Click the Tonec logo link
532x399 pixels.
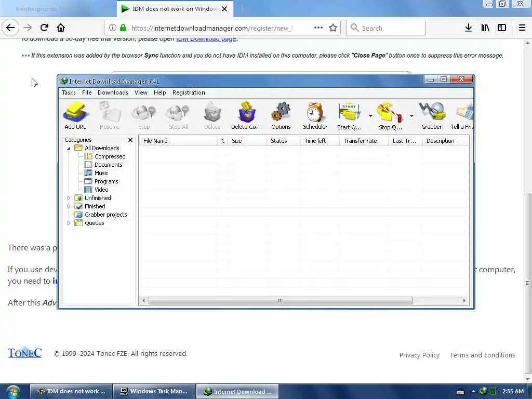(x=25, y=353)
